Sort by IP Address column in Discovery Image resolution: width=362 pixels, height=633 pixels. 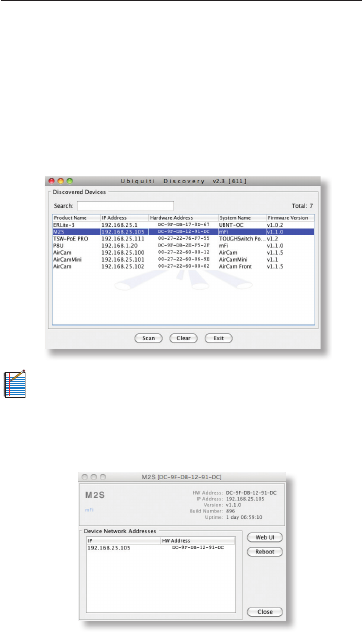[124, 218]
